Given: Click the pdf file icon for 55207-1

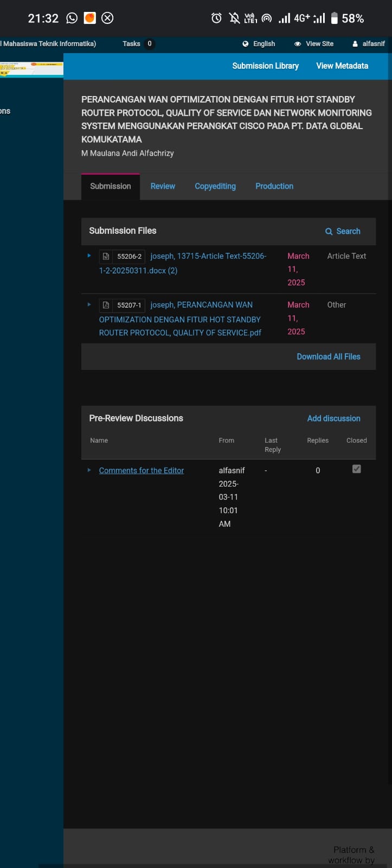Looking at the screenshot, I should tap(106, 305).
